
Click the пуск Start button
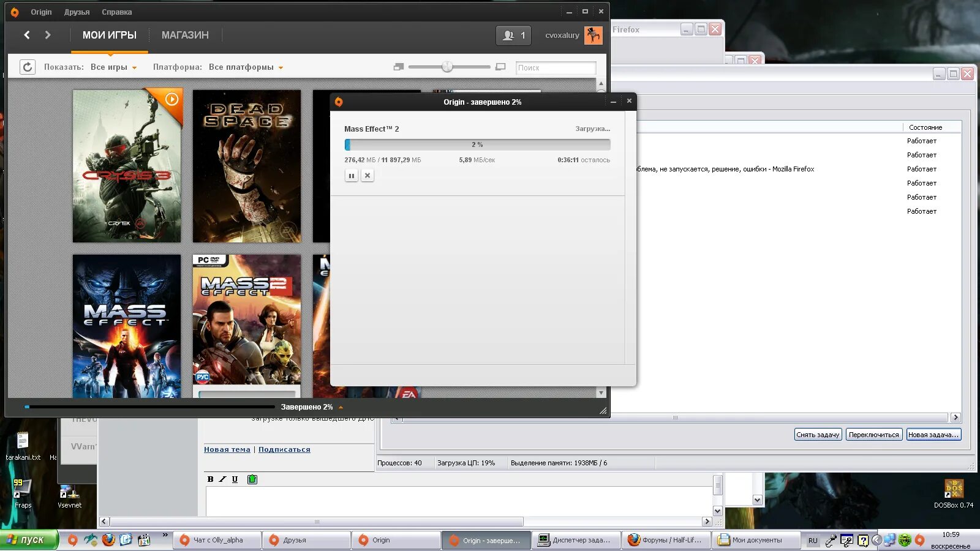point(29,540)
